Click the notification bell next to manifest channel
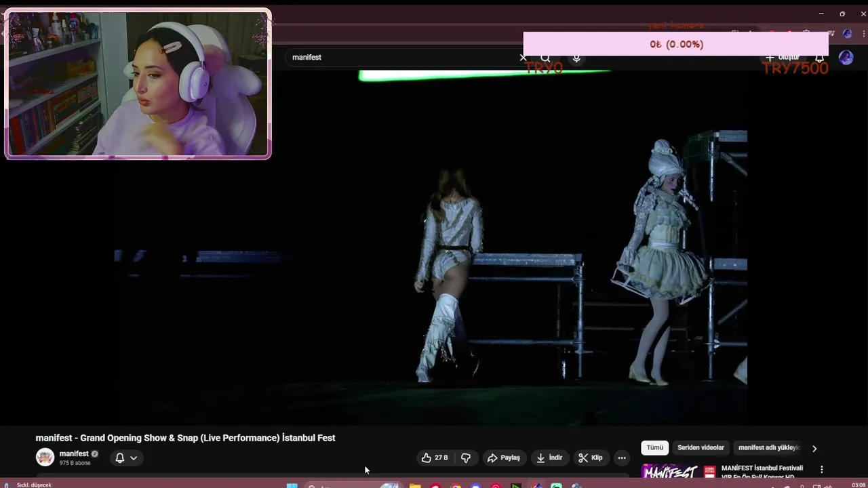Screen dimensions: 868x488 point(119,457)
